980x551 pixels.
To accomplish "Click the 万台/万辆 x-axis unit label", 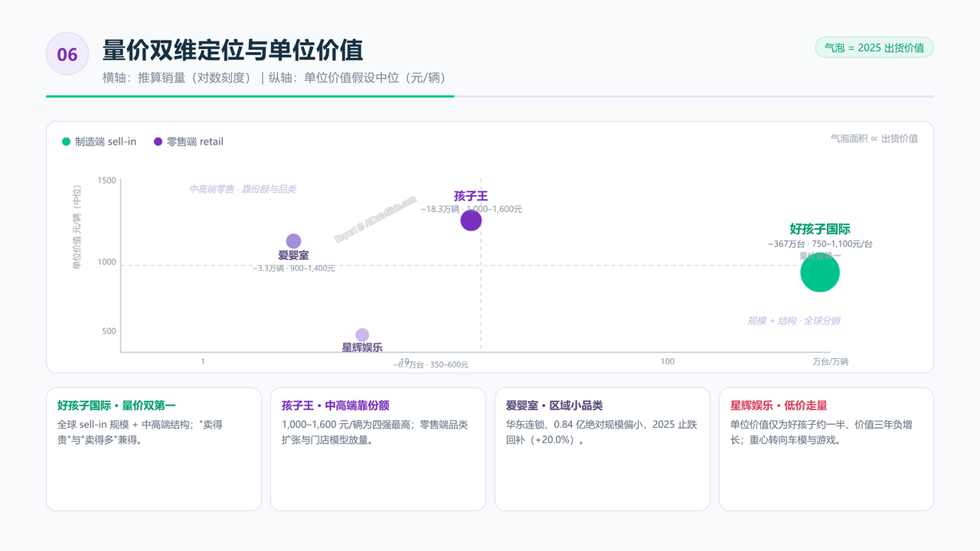I will [x=831, y=361].
